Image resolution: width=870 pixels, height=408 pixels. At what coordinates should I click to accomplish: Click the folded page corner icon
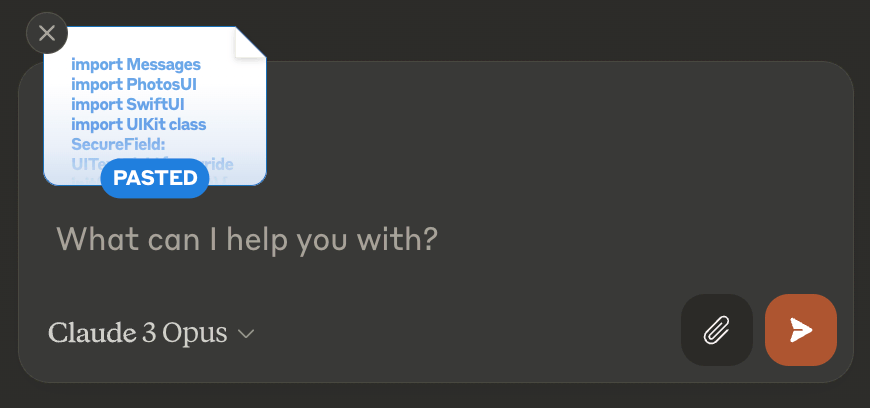(x=249, y=43)
